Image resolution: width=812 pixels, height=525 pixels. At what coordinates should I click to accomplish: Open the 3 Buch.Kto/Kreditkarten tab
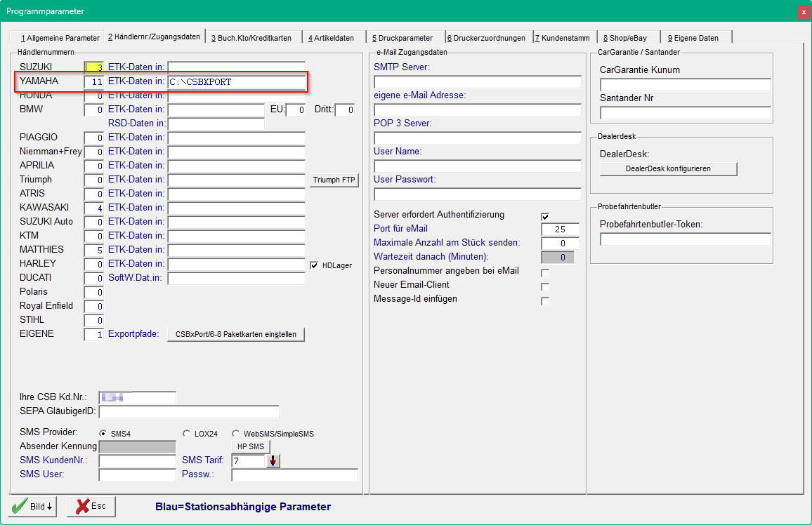(x=251, y=38)
